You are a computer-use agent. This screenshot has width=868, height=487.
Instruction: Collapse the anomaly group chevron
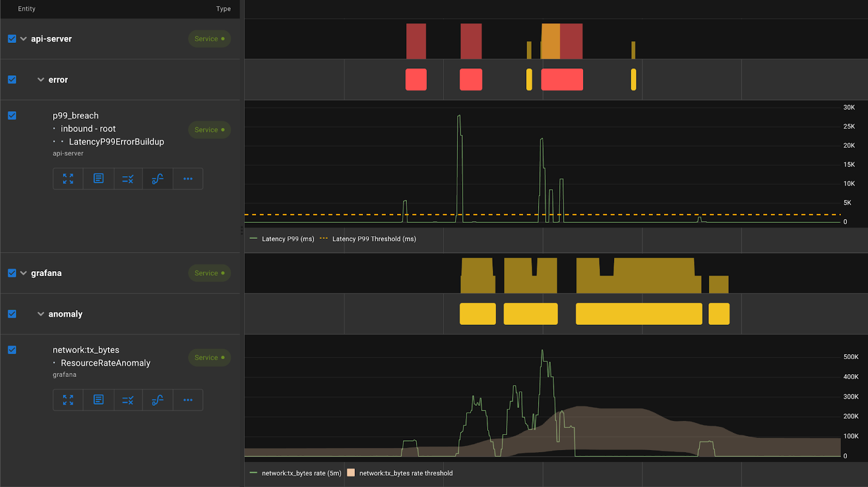pyautogui.click(x=41, y=314)
